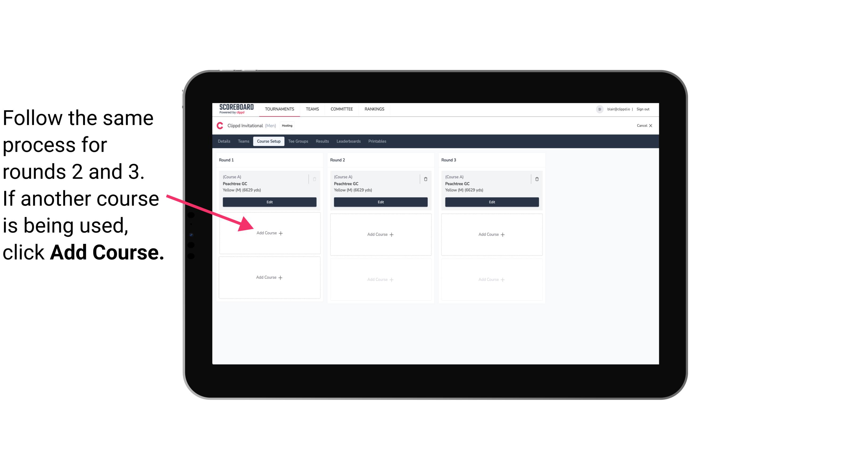
Task: Open the Teams menu item
Action: [x=313, y=109]
